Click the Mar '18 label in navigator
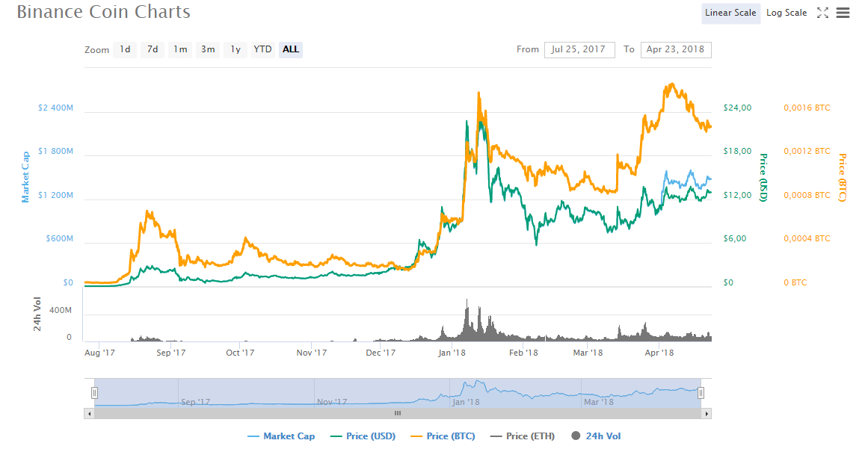Image resolution: width=868 pixels, height=449 pixels. (599, 403)
